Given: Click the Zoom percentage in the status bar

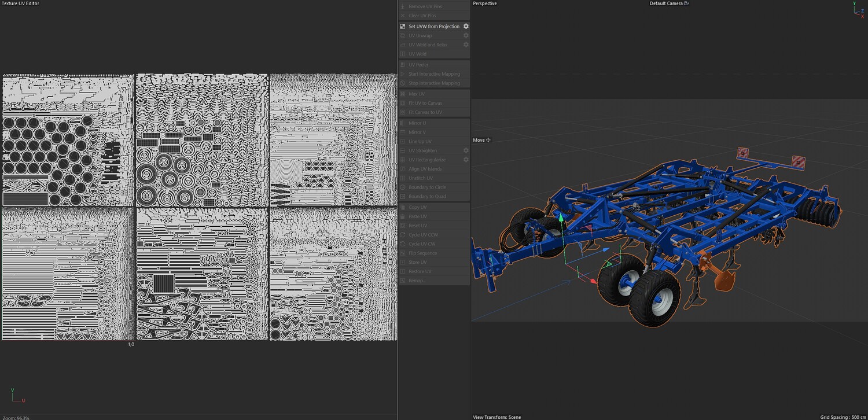Looking at the screenshot, I should 16,418.
